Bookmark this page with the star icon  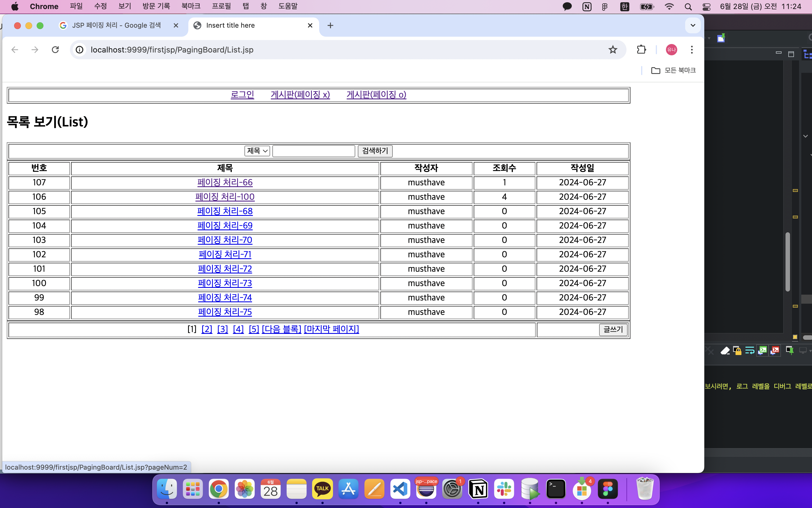(x=613, y=50)
